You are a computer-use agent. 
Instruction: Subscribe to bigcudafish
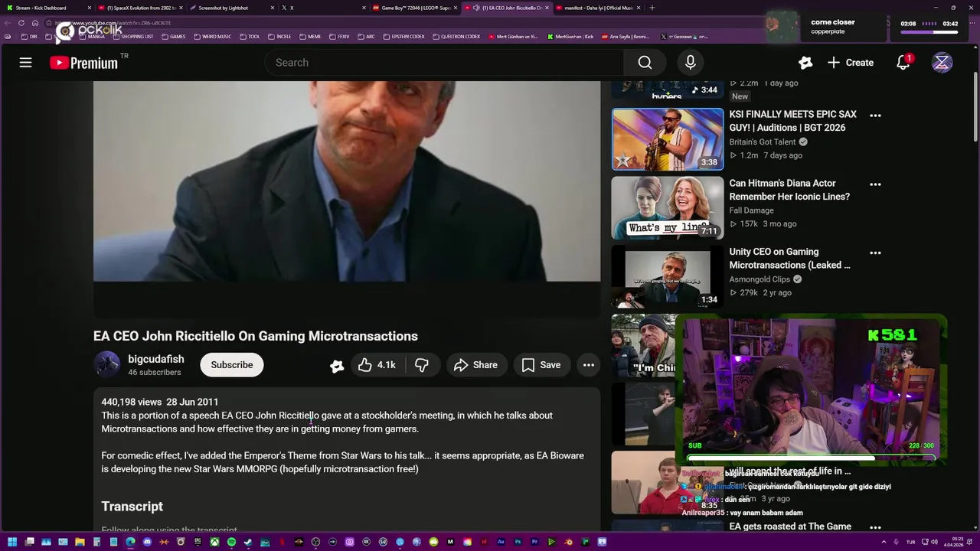click(x=232, y=365)
